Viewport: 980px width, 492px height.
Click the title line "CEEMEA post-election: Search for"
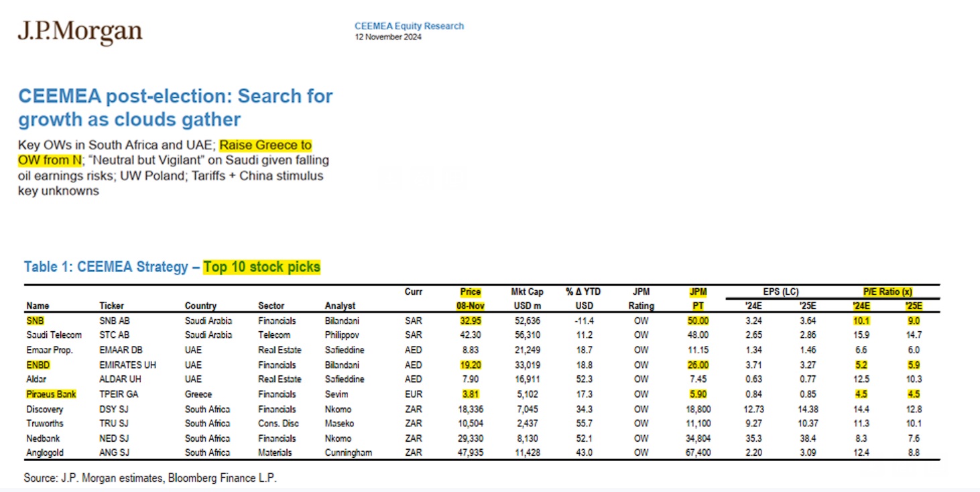(x=176, y=96)
